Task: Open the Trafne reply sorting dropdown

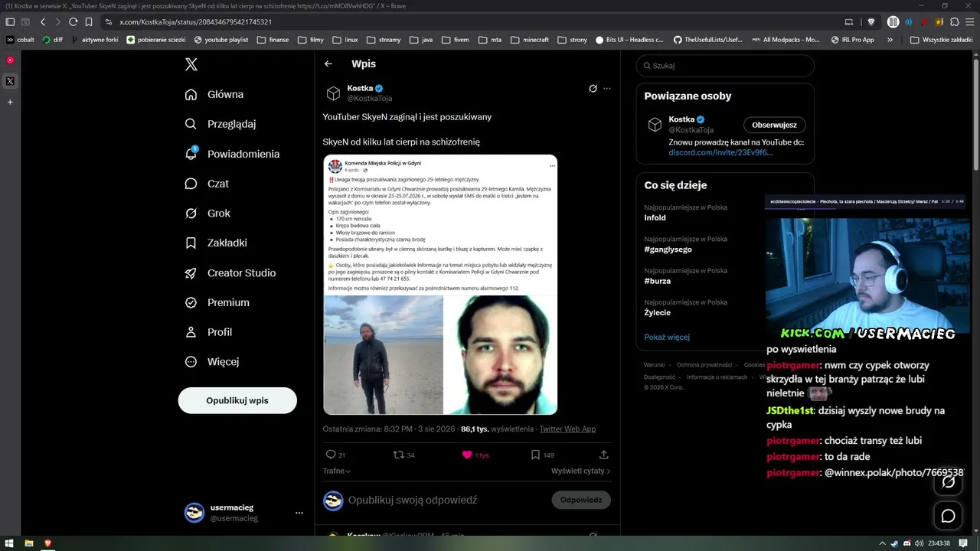Action: 337,471
